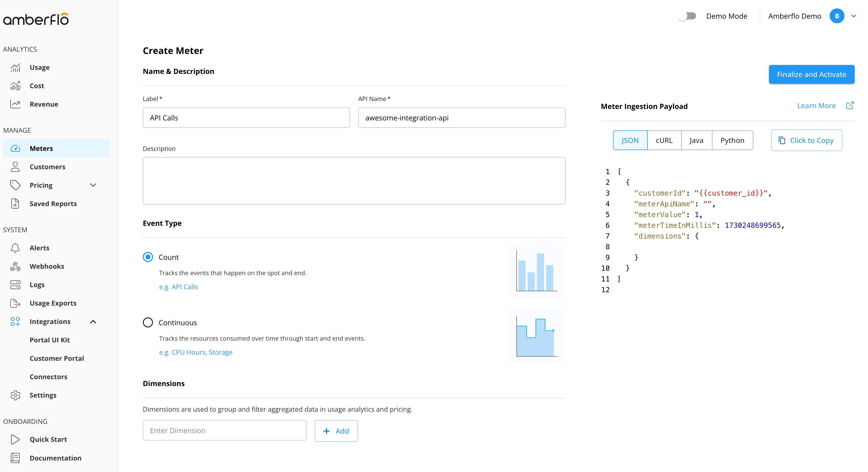Click the Description text area

354,181
